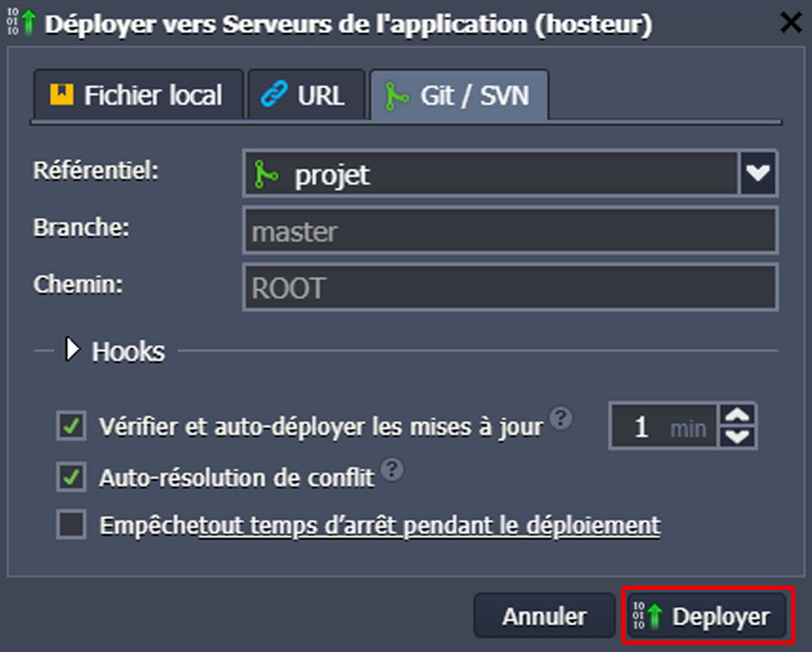The height and width of the screenshot is (652, 812).
Task: Switch to the URL tab
Action: pyautogui.click(x=306, y=95)
